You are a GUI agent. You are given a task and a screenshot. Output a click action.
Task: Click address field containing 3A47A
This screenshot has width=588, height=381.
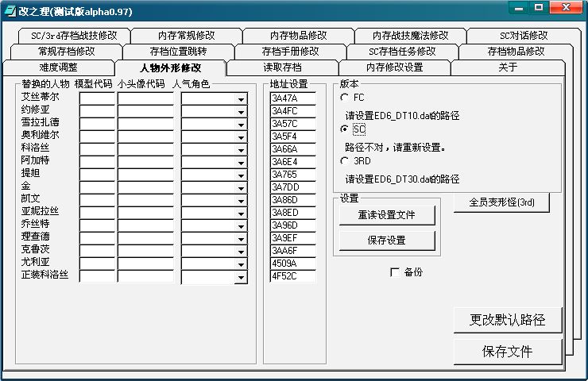point(293,98)
